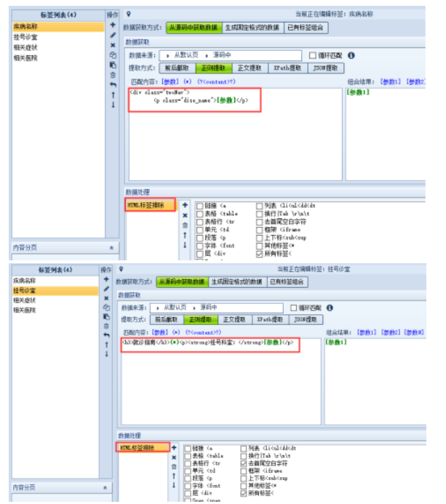Screen dimensions: 446x504
Task: Select HTML标签排除 item in lower 数据处理 list
Action: pos(143,447)
